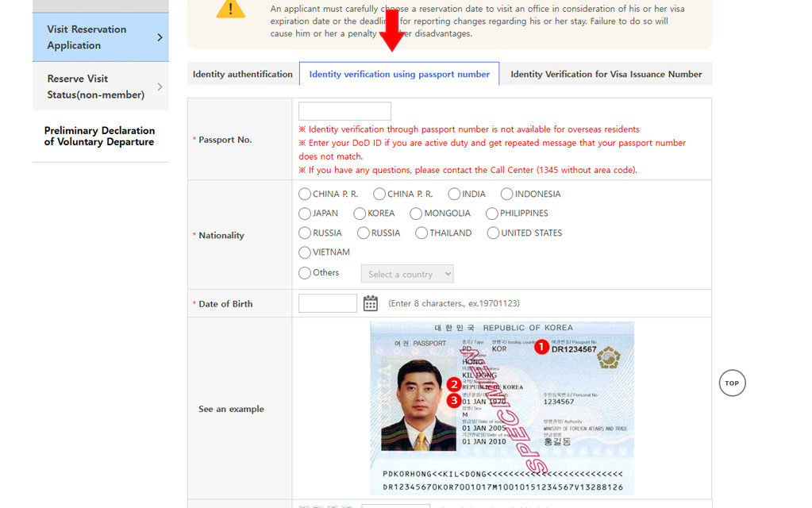
Task: Go to Reserve Visit Status(non-member)
Action: click(95, 87)
